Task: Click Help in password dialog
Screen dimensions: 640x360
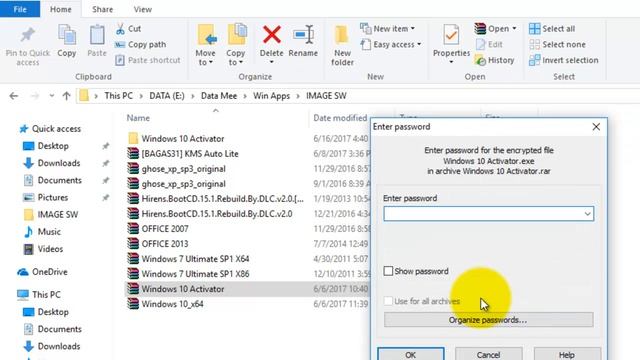Action: pos(567,354)
